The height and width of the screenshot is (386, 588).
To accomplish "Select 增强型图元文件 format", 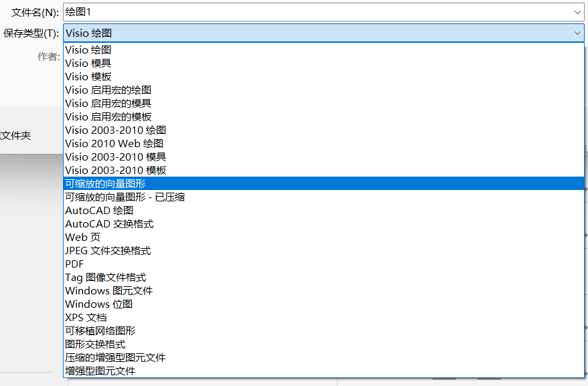I will point(323,371).
